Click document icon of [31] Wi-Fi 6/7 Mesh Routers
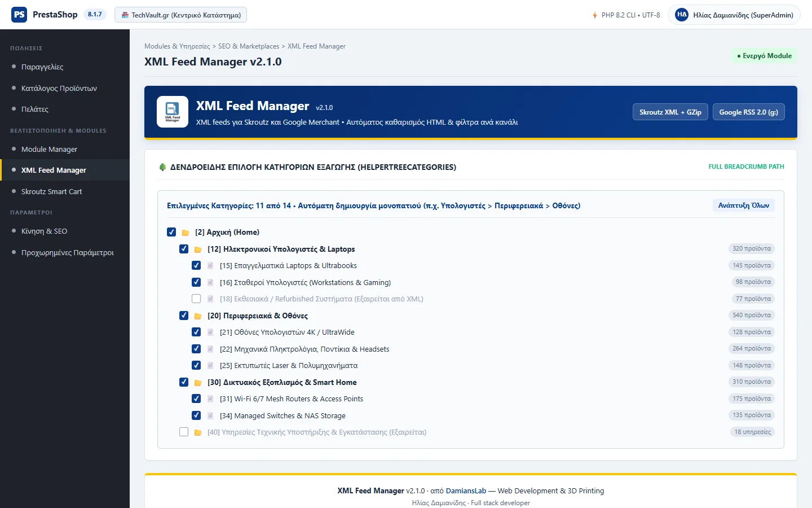The height and width of the screenshot is (508, 812). tap(210, 399)
